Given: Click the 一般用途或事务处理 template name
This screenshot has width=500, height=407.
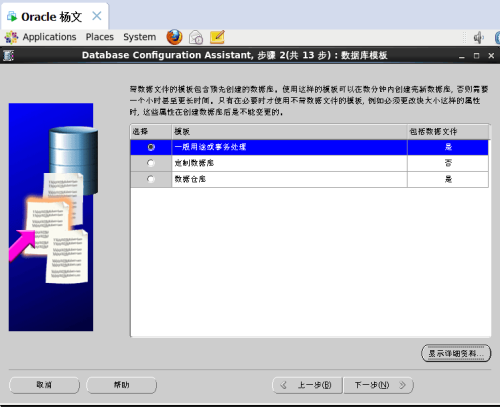Looking at the screenshot, I should coord(210,147).
